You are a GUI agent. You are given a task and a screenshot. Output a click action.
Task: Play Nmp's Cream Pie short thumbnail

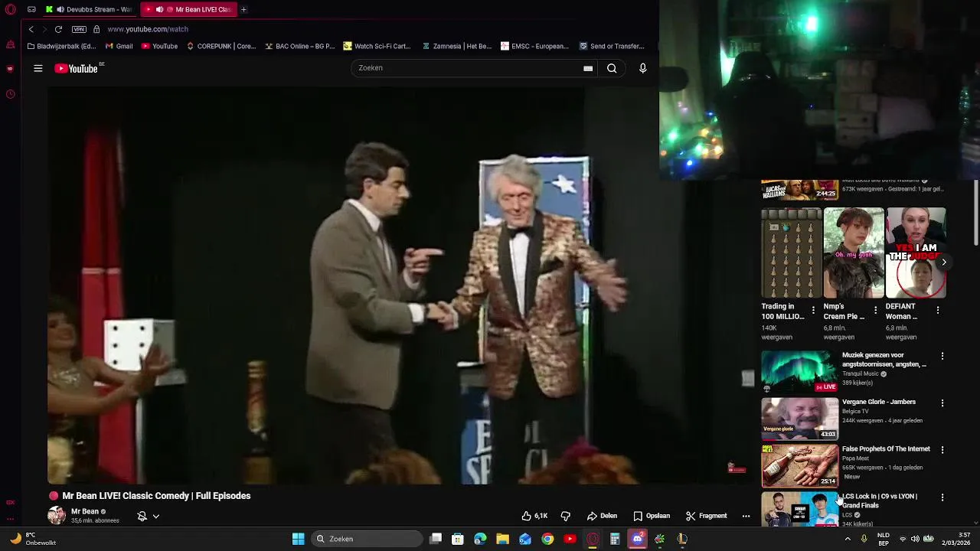click(x=854, y=253)
